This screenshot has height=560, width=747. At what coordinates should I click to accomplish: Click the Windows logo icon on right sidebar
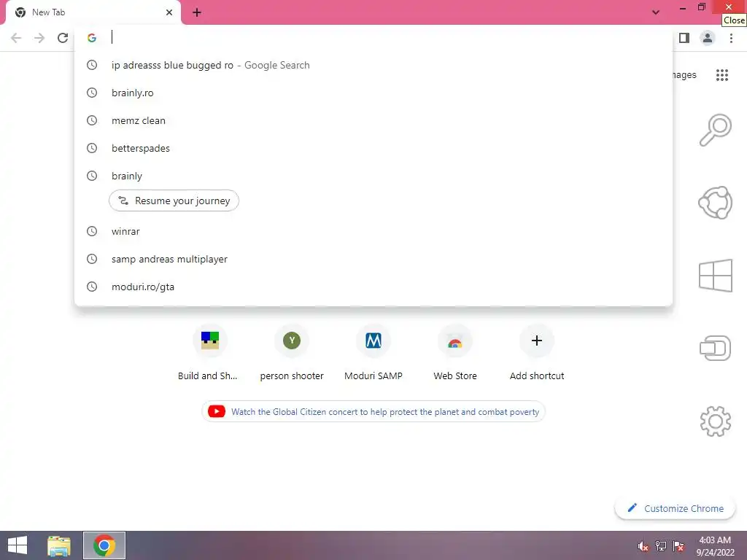715,275
